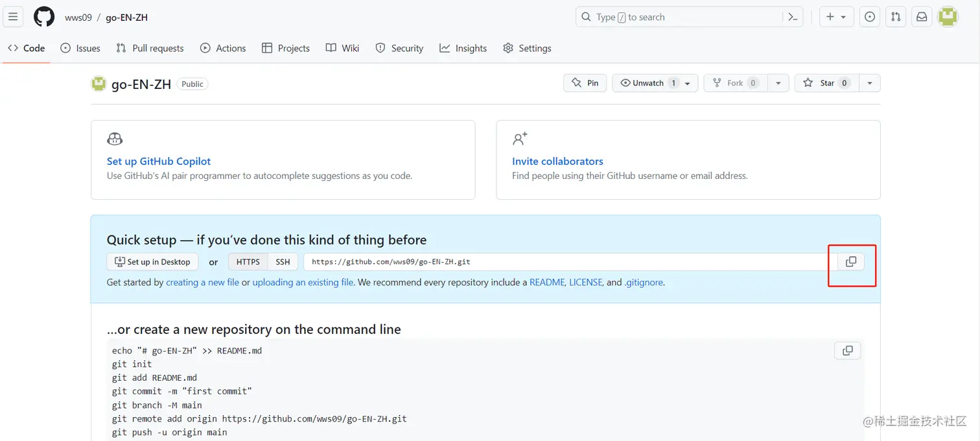Click the 'git push -u origin main' line
The width and height of the screenshot is (980, 441).
click(x=169, y=433)
